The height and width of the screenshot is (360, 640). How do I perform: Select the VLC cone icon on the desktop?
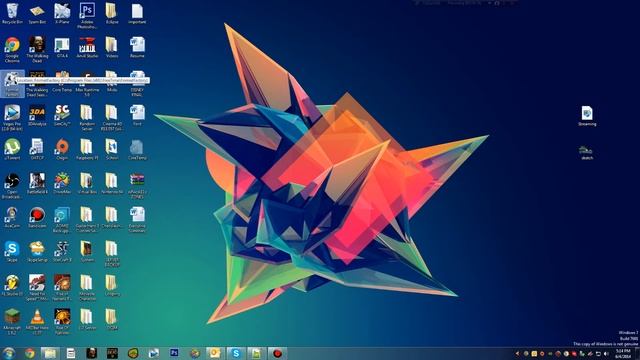(37, 322)
